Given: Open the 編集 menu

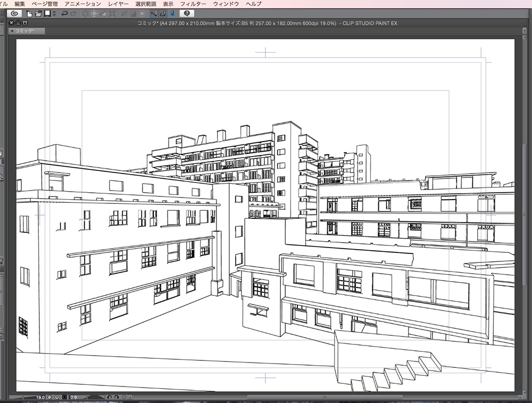Looking at the screenshot, I should pyautogui.click(x=20, y=4).
